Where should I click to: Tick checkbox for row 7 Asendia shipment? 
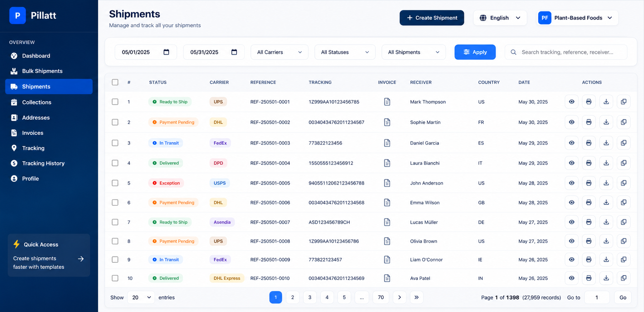pyautogui.click(x=115, y=222)
